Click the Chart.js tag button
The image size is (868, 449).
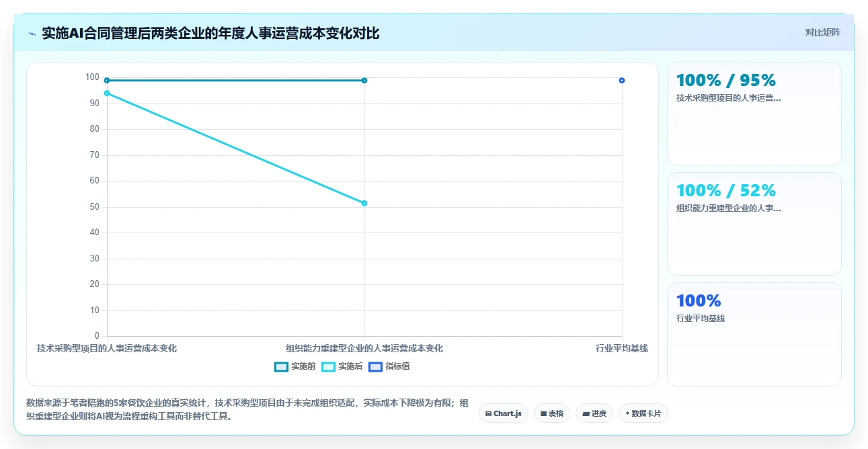tap(503, 413)
